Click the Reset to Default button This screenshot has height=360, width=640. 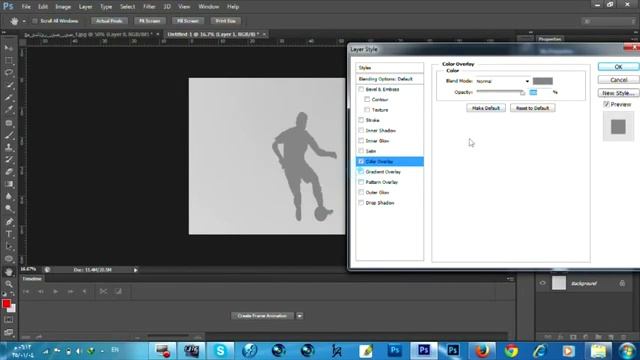click(x=532, y=108)
